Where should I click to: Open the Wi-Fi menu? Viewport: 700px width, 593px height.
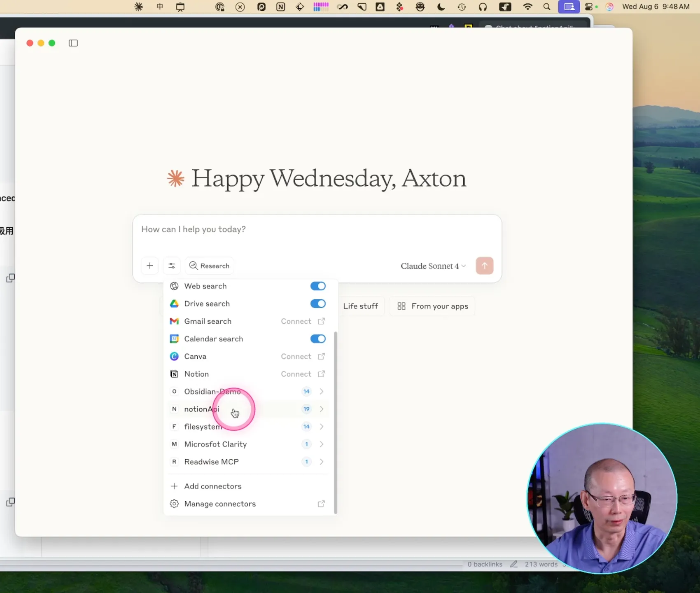[x=527, y=7]
